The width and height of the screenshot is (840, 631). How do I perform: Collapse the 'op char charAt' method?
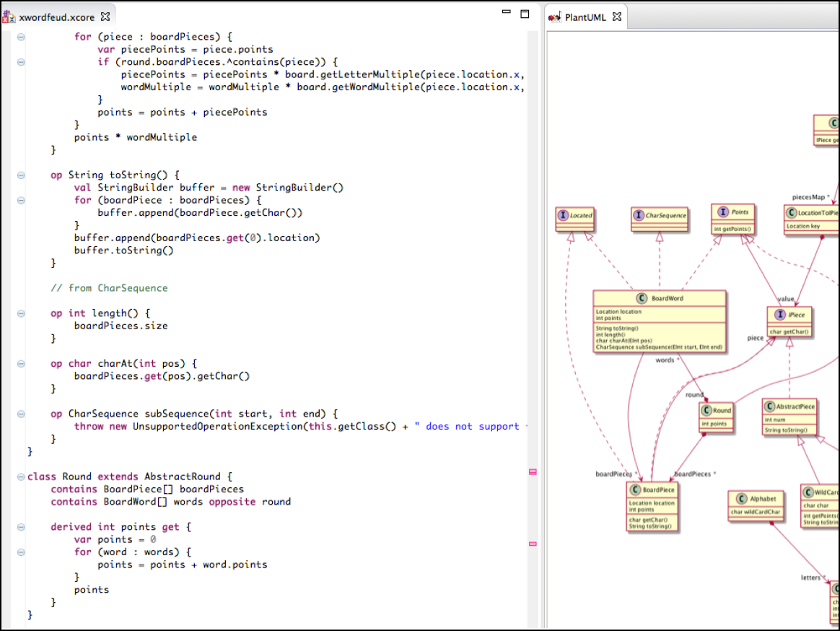click(21, 364)
